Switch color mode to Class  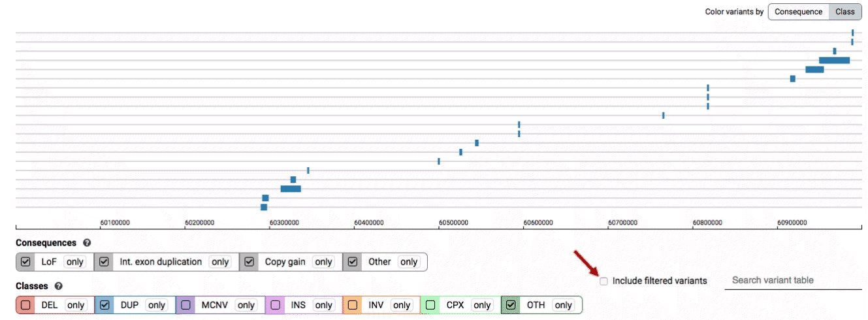click(x=844, y=12)
